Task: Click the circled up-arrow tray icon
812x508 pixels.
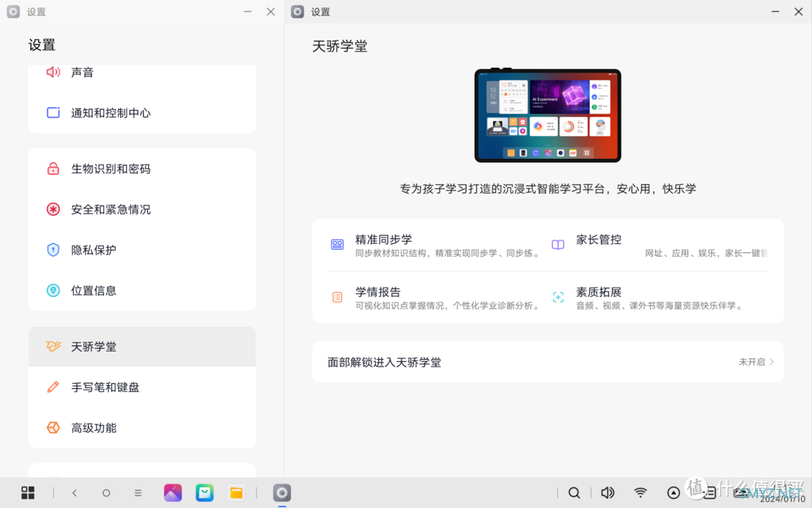Action: pyautogui.click(x=673, y=492)
